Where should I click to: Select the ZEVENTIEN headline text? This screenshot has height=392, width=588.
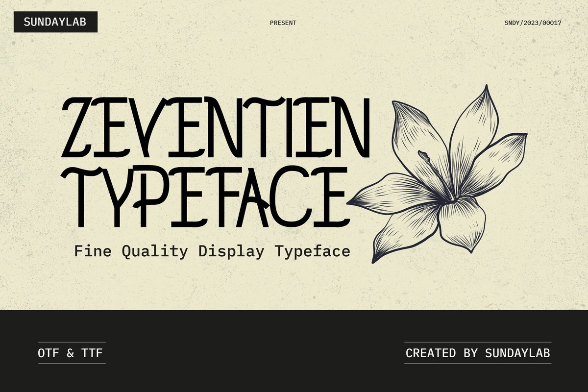point(216,127)
